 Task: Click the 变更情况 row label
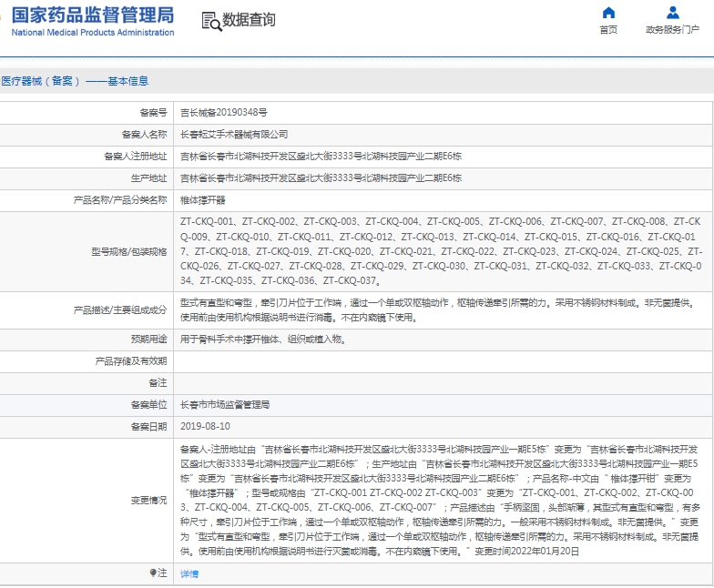[x=149, y=501]
